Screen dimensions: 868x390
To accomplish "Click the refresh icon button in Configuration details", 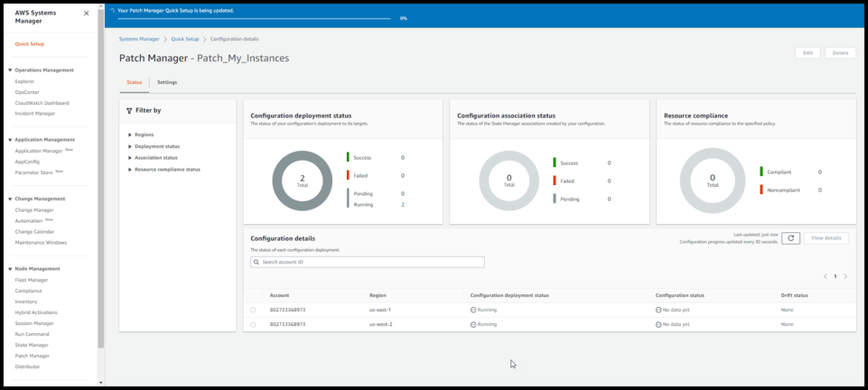I will [x=790, y=237].
